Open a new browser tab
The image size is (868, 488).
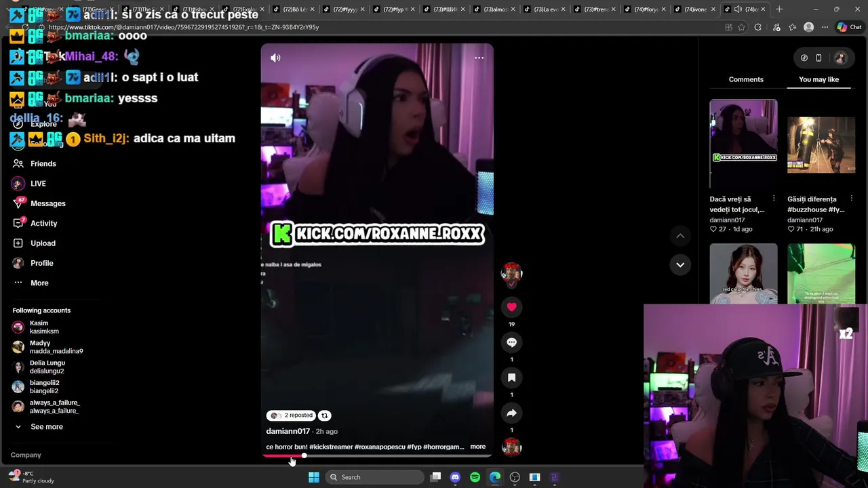(779, 9)
